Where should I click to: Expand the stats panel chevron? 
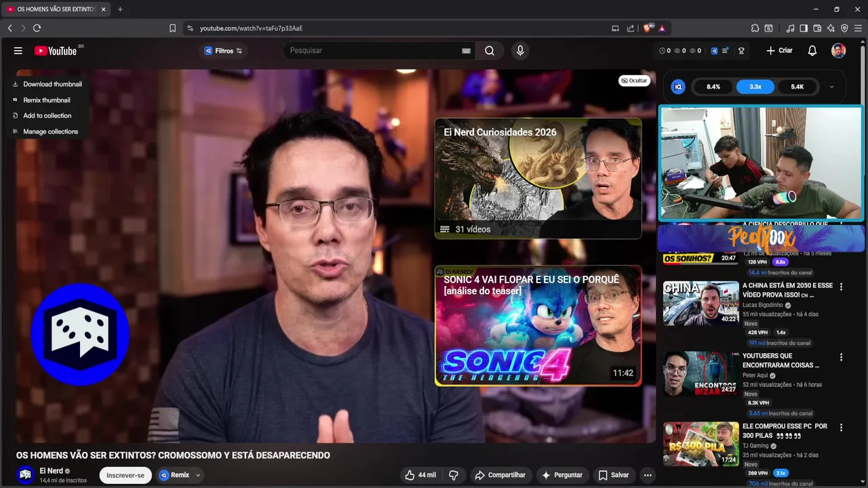tap(831, 87)
